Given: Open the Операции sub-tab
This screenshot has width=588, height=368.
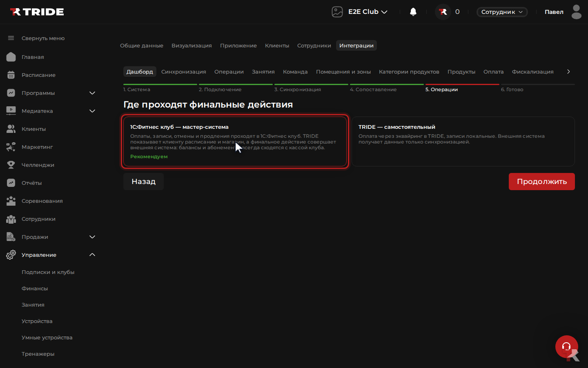Looking at the screenshot, I should tap(229, 72).
